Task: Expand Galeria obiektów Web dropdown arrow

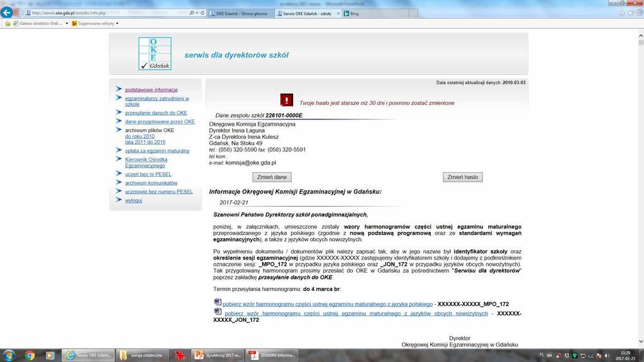Action: (67, 23)
